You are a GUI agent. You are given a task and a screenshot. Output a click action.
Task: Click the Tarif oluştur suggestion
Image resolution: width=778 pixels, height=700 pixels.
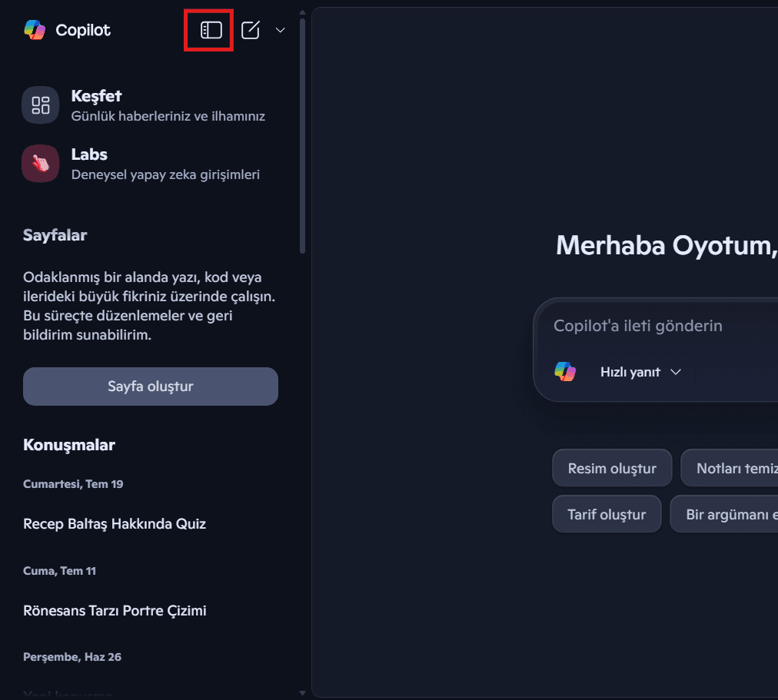click(x=607, y=514)
